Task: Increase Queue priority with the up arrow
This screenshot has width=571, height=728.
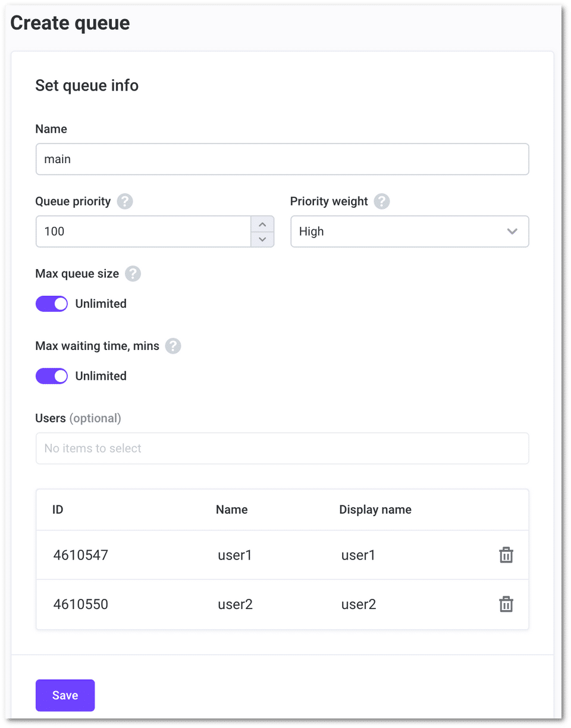Action: point(262,224)
